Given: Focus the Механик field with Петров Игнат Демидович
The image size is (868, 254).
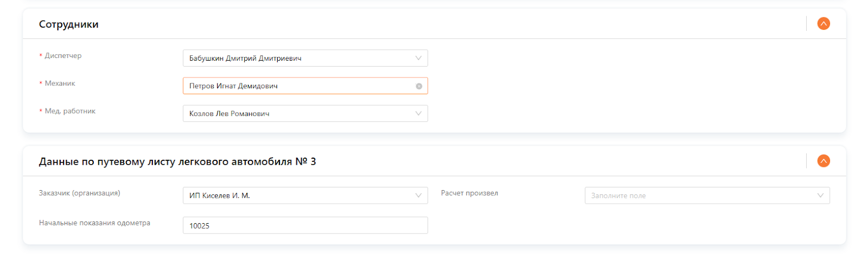Looking at the screenshot, I should point(298,86).
